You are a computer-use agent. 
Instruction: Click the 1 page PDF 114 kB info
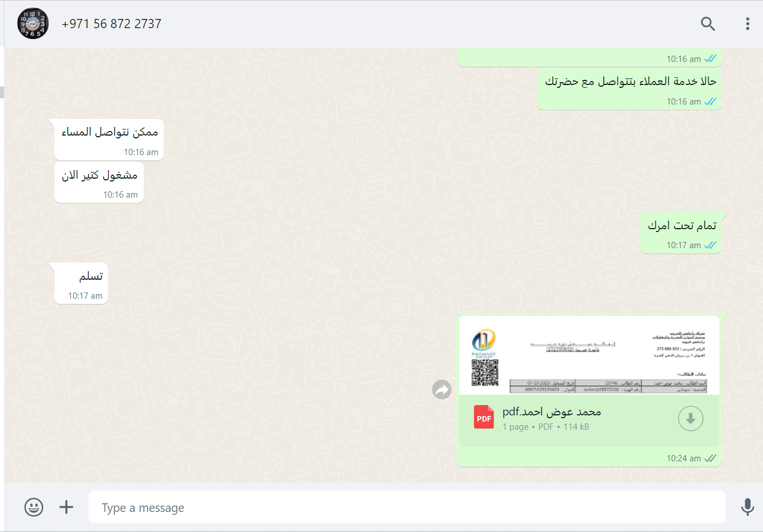click(x=546, y=427)
